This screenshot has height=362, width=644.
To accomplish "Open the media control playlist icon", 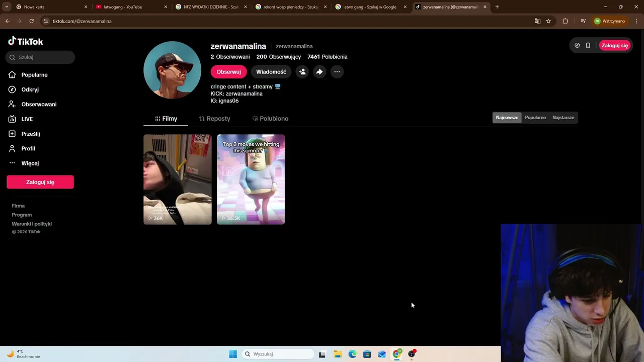I will [583, 21].
